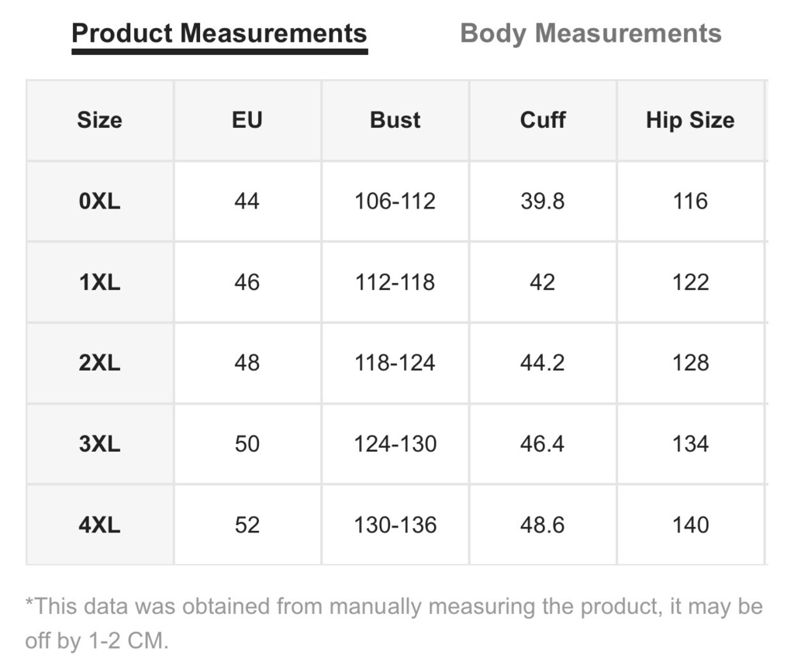Click the hip size value 134 cell
Image resolution: width=794 pixels, height=672 pixels.
[x=690, y=444]
